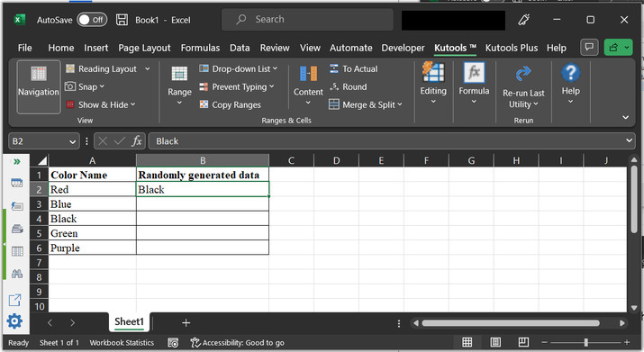Switch to the Home tab

tap(60, 48)
